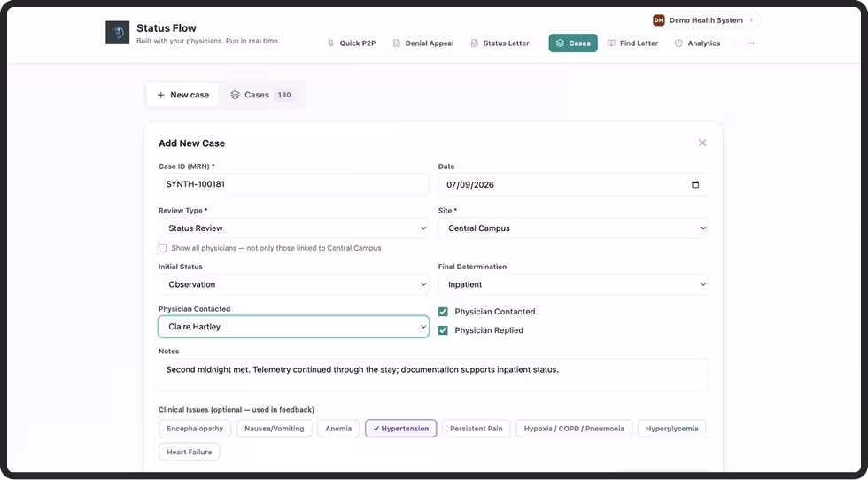Select the Anemia clinical issue

338,429
